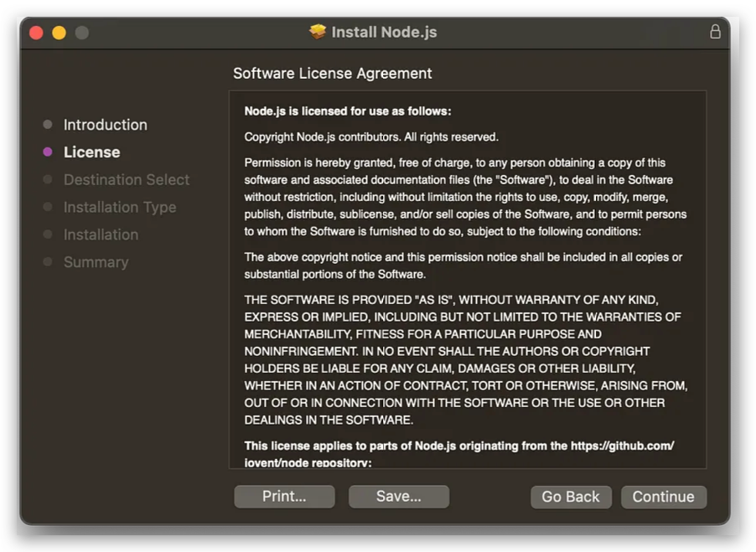Viewport: 756px width, 552px height.
Task: Click the installer package icon in title
Action: [318, 32]
